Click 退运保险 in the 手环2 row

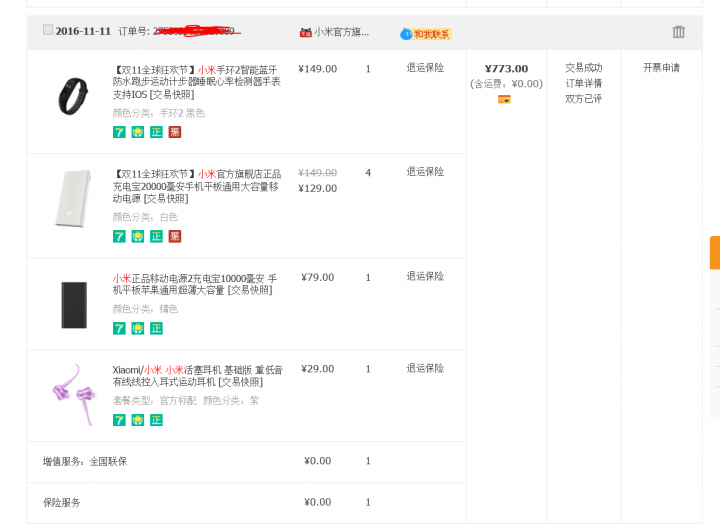(425, 68)
